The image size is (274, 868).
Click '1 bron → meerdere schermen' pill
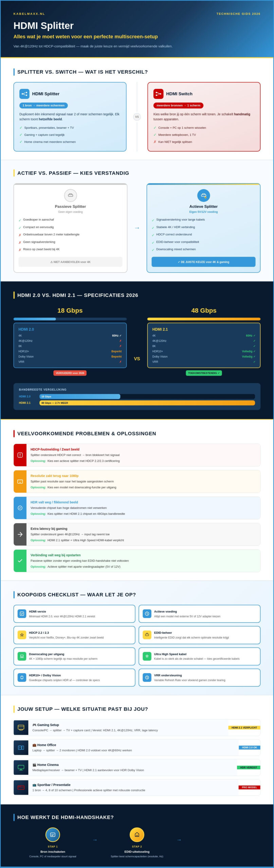coord(43,105)
